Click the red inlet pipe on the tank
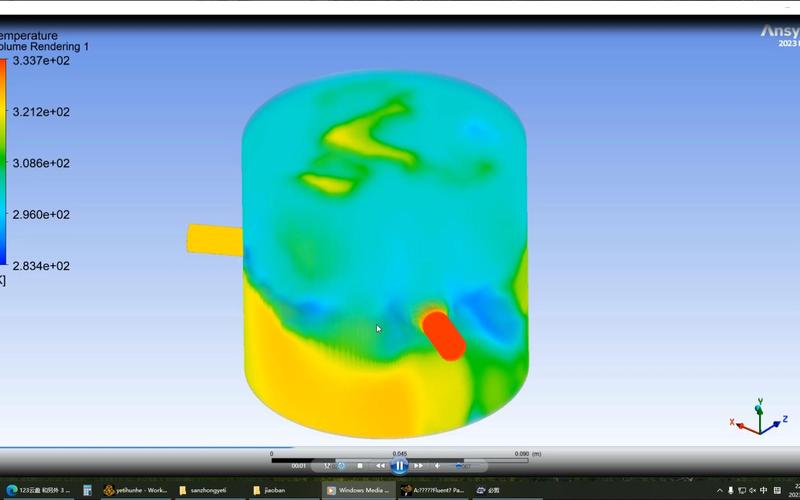Viewport: 800px width, 500px height. tap(444, 336)
